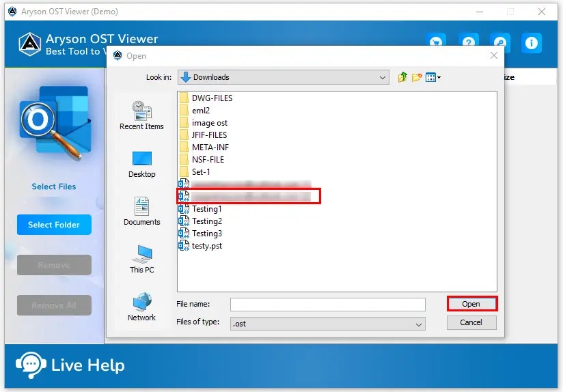Close the Aryson OST Viewer window
Image resolution: width=563 pixels, height=392 pixels.
[x=542, y=12]
